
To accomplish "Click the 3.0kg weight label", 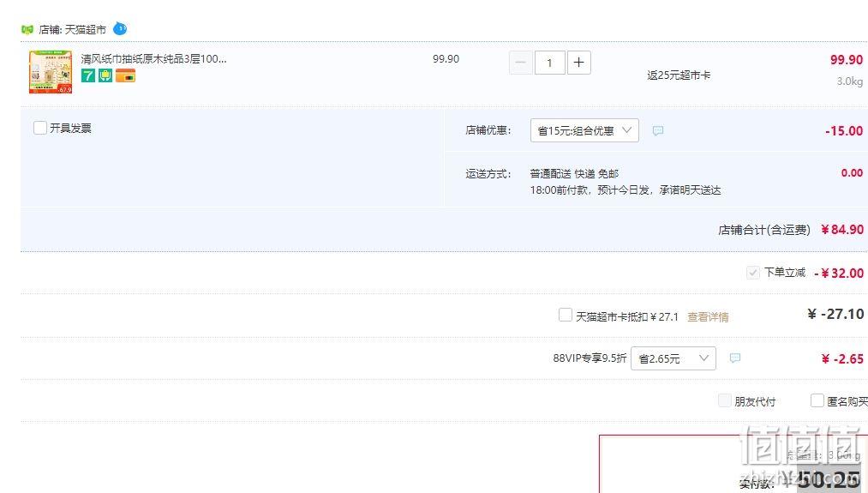I will (850, 81).
